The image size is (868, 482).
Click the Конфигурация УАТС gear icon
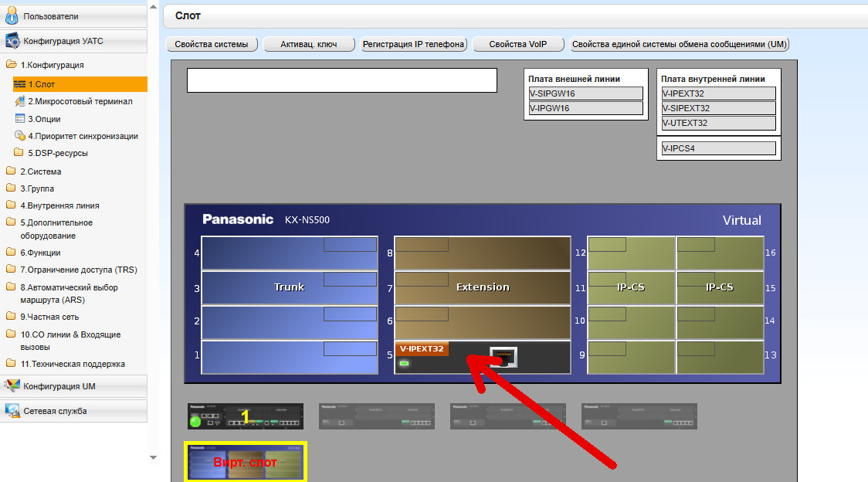tap(12, 41)
